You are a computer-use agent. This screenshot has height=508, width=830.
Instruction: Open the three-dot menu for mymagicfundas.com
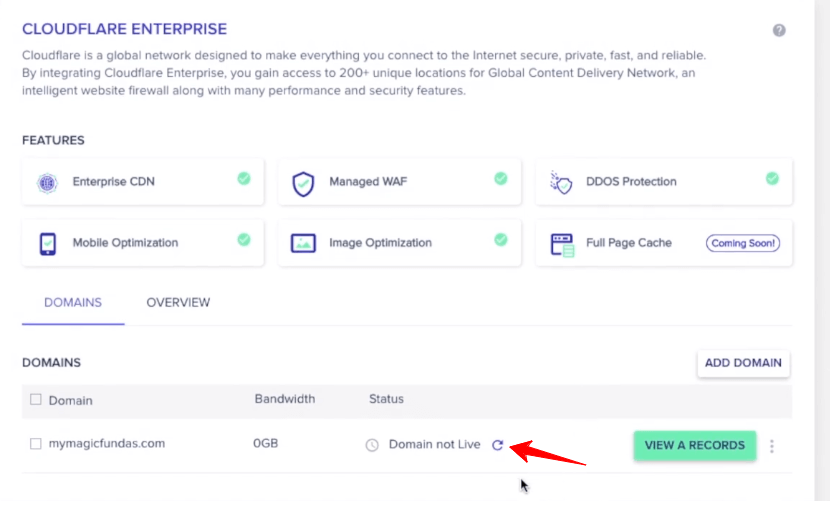pyautogui.click(x=772, y=446)
